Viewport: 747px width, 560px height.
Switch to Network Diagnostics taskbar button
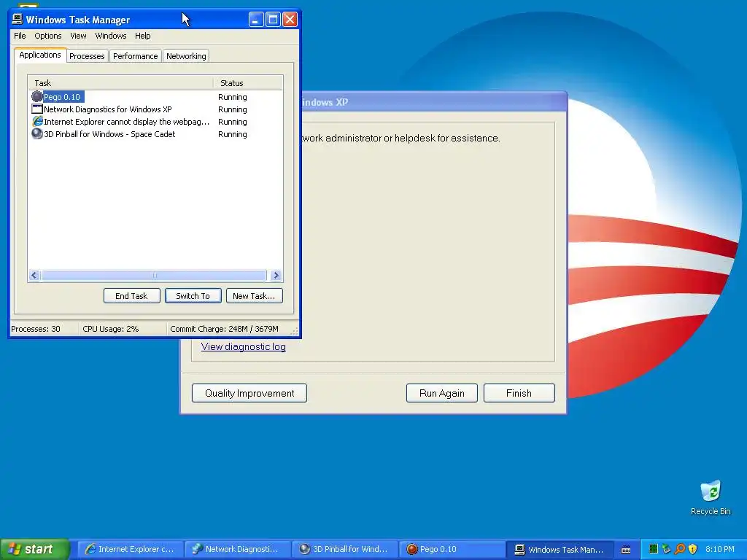[x=237, y=549]
